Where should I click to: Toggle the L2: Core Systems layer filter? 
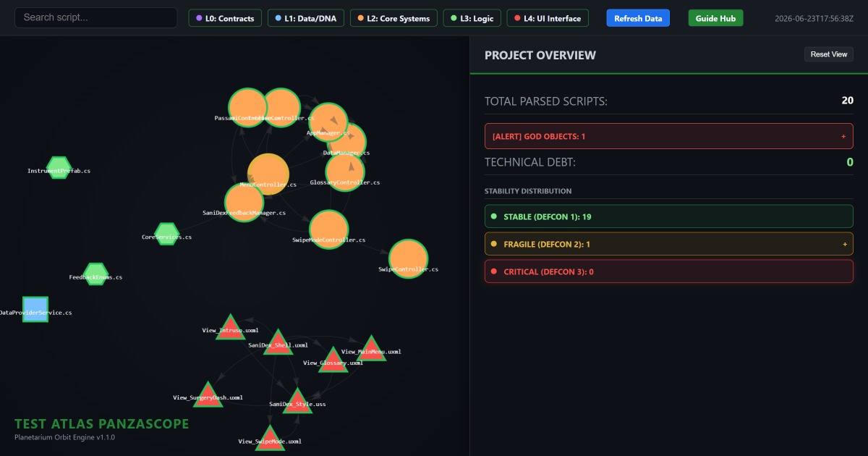394,18
